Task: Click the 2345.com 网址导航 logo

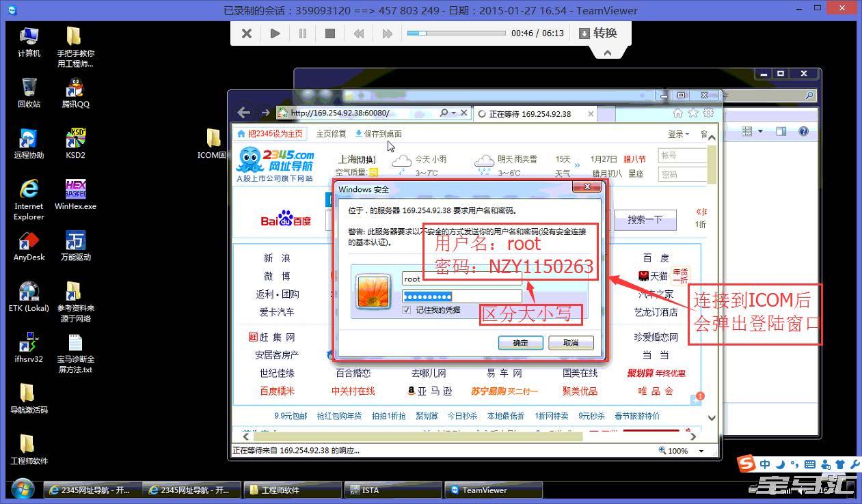Action: (x=275, y=164)
